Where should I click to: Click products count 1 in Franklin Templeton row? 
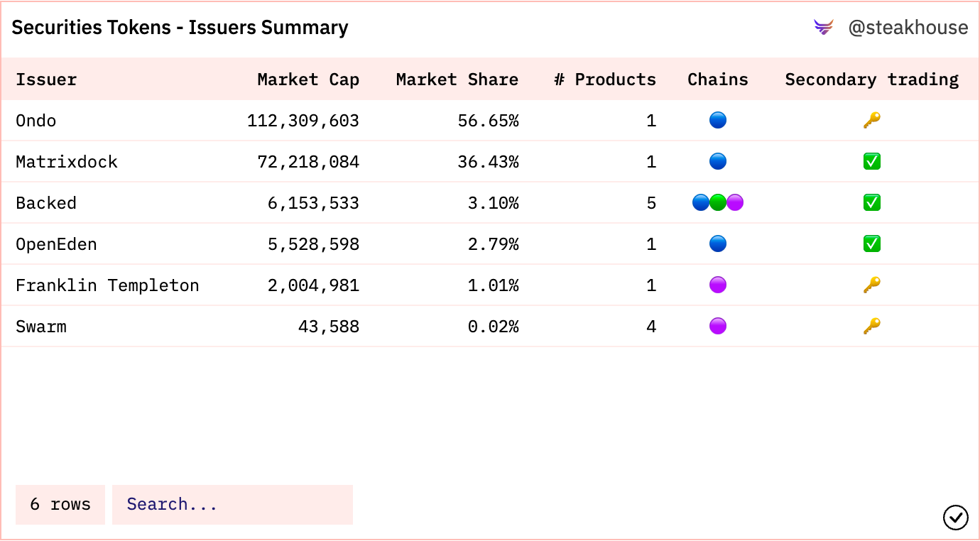click(x=651, y=285)
